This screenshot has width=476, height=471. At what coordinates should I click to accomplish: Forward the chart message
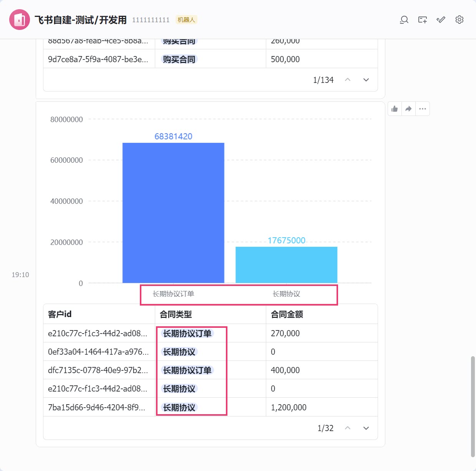tap(408, 109)
